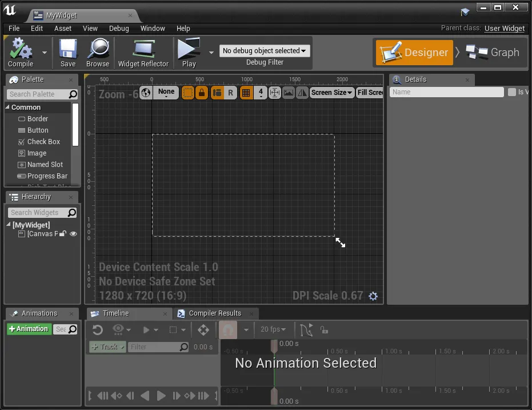Click the R respect locks button
Viewport: 532px width, 410px height.
pyautogui.click(x=230, y=93)
